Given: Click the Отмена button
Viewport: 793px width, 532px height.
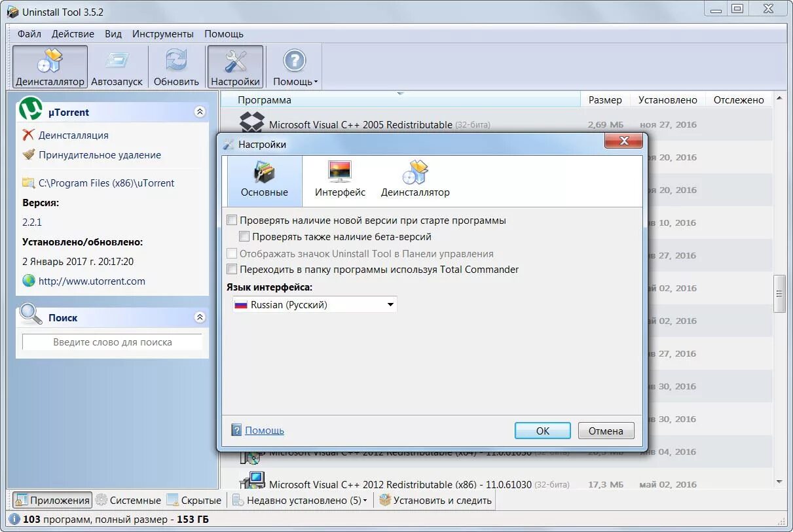Looking at the screenshot, I should point(606,431).
